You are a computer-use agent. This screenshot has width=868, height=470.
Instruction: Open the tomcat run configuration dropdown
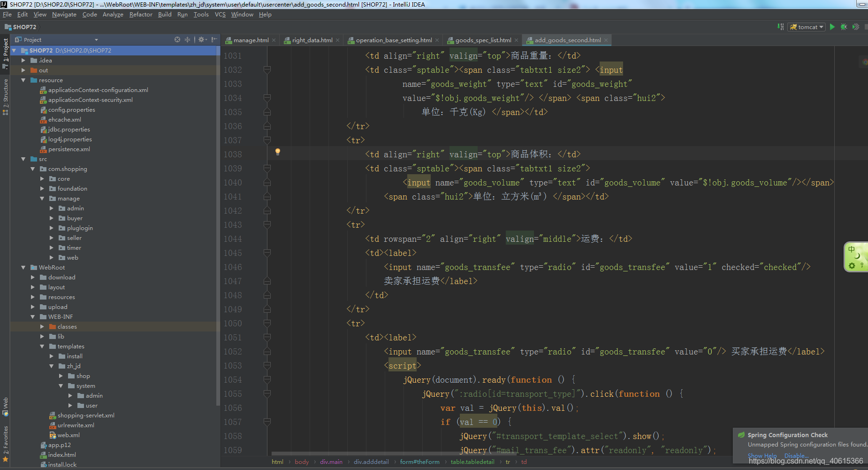coord(807,27)
